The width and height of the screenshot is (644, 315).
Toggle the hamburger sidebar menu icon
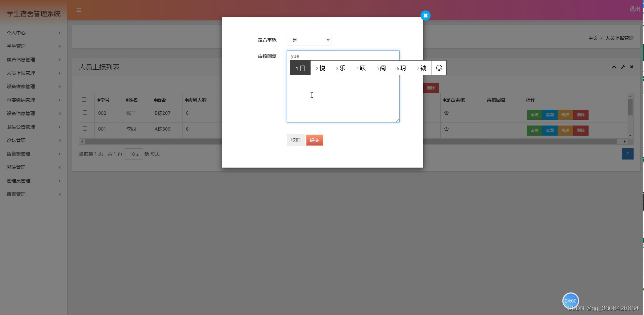pyautogui.click(x=79, y=10)
